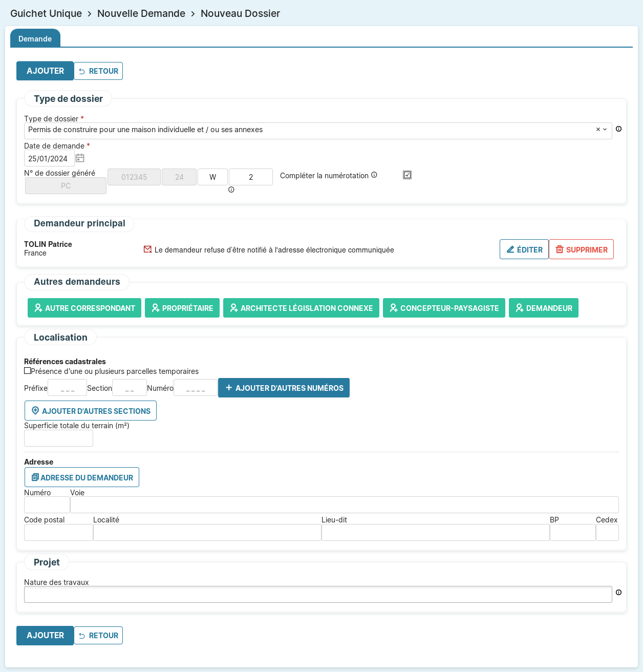Click info icon next to Compléter la numérotation

pos(374,175)
